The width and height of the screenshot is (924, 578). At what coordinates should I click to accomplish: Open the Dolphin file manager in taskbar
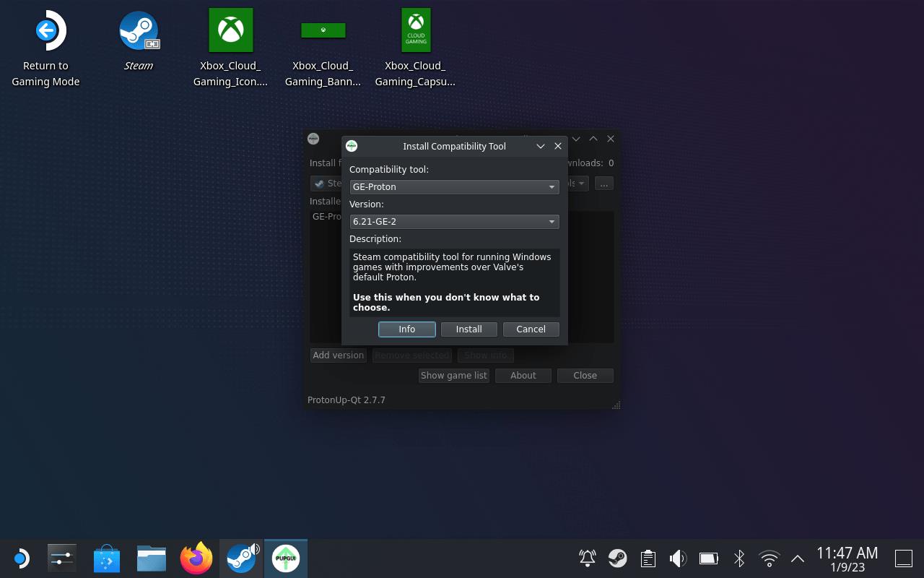click(152, 558)
